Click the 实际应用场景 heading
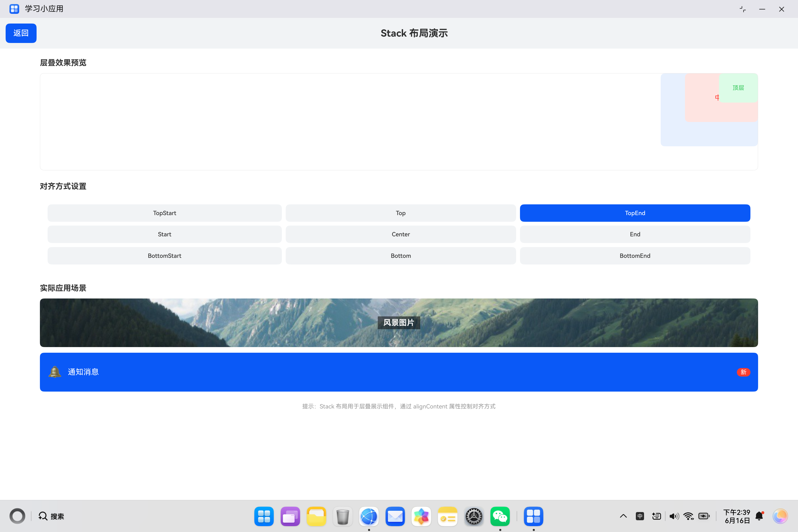The image size is (798, 532). [x=63, y=288]
